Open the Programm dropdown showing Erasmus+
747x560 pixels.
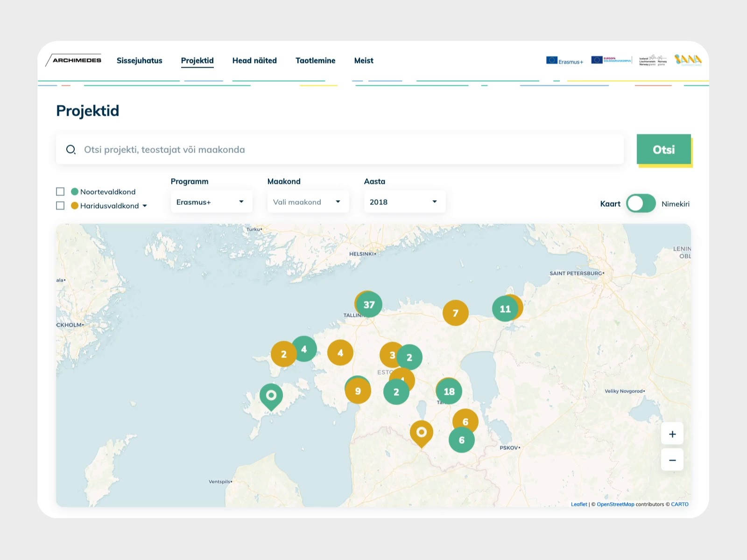coord(211,202)
